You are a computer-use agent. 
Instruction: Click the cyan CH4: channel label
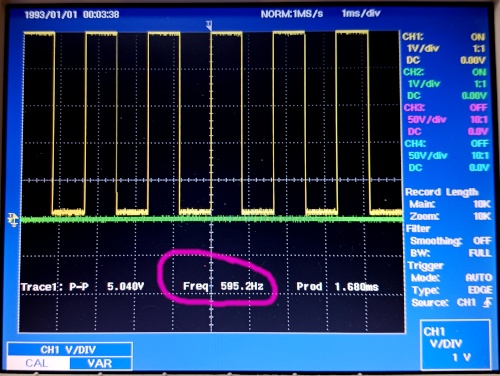(x=415, y=143)
